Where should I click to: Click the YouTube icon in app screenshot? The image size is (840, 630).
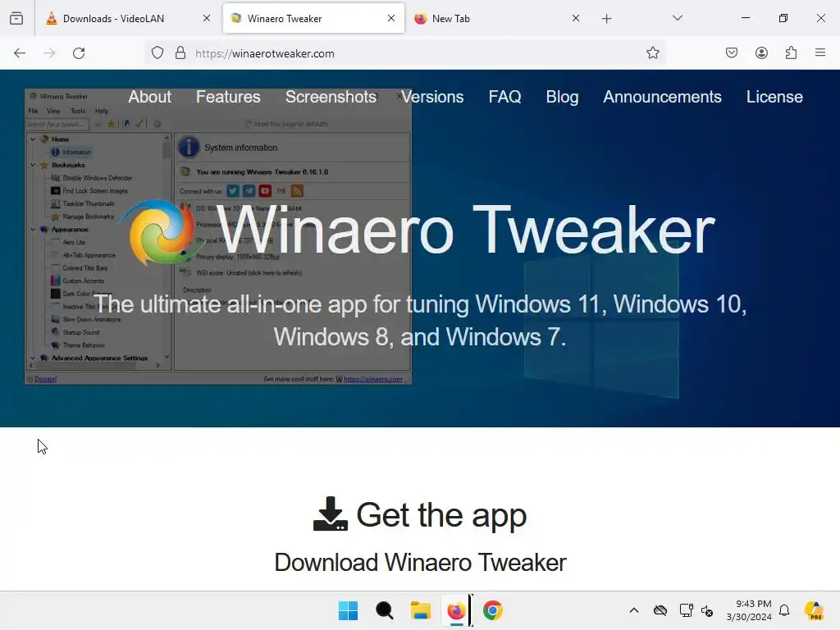click(x=265, y=190)
